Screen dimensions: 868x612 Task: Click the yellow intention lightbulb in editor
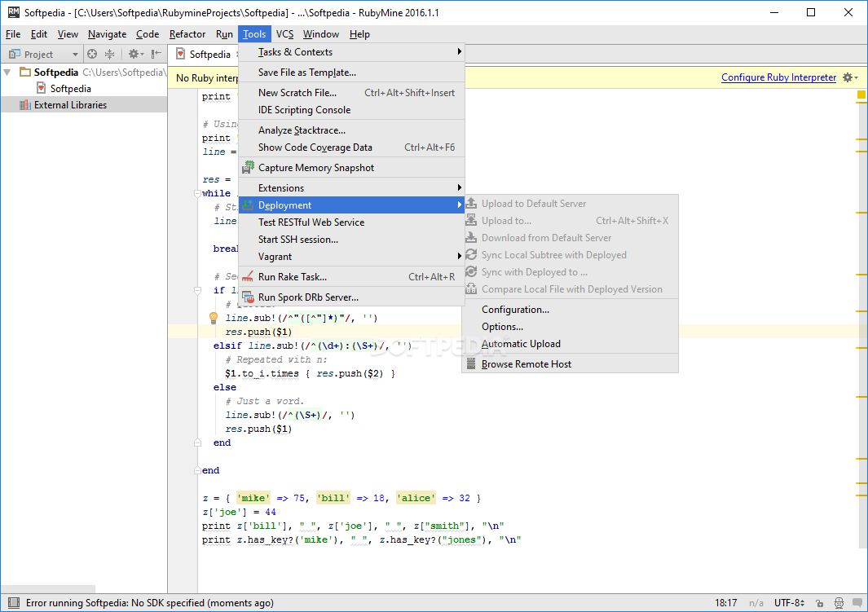[213, 318]
